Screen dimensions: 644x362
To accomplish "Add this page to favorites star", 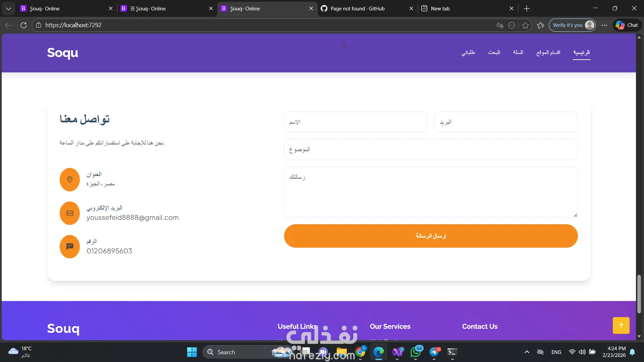I will 525,25.
